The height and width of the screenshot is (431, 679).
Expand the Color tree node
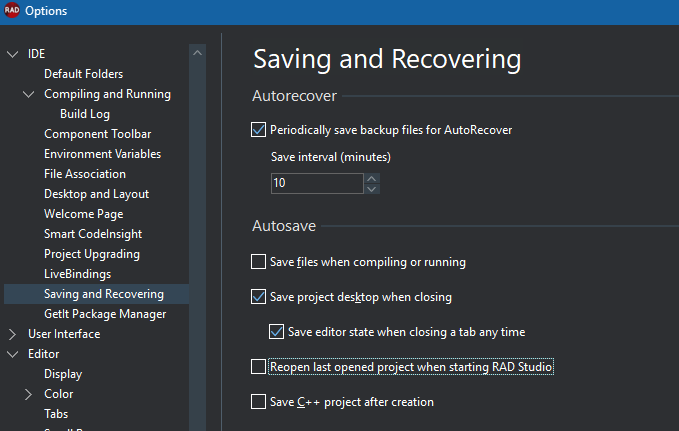(29, 394)
